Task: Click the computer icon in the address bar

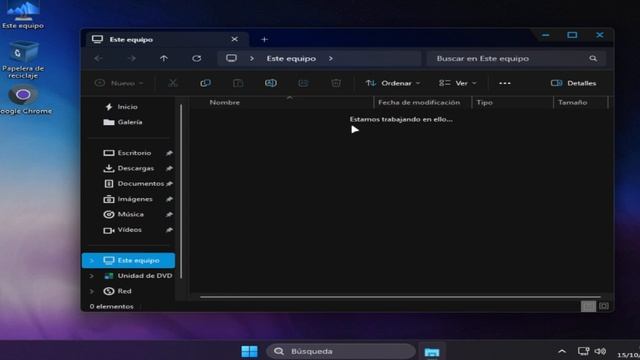Action: point(231,58)
